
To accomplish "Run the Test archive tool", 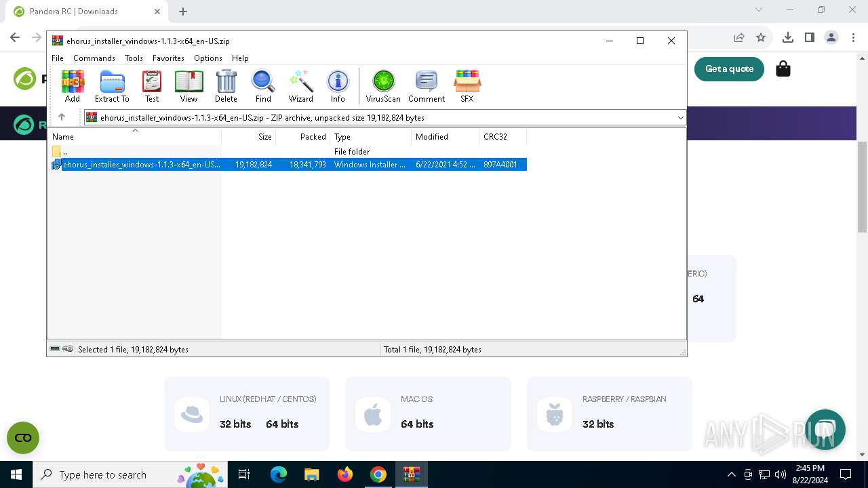I will [x=152, y=86].
